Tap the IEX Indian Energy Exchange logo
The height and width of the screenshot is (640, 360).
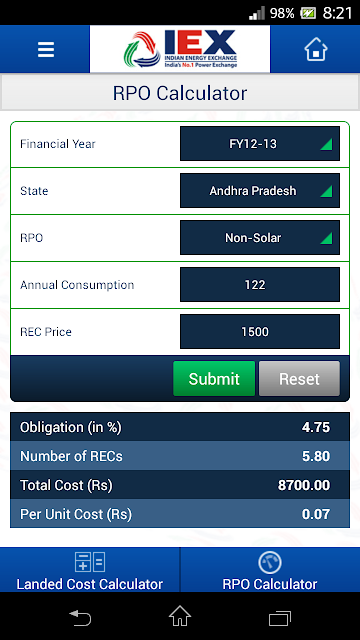point(180,49)
